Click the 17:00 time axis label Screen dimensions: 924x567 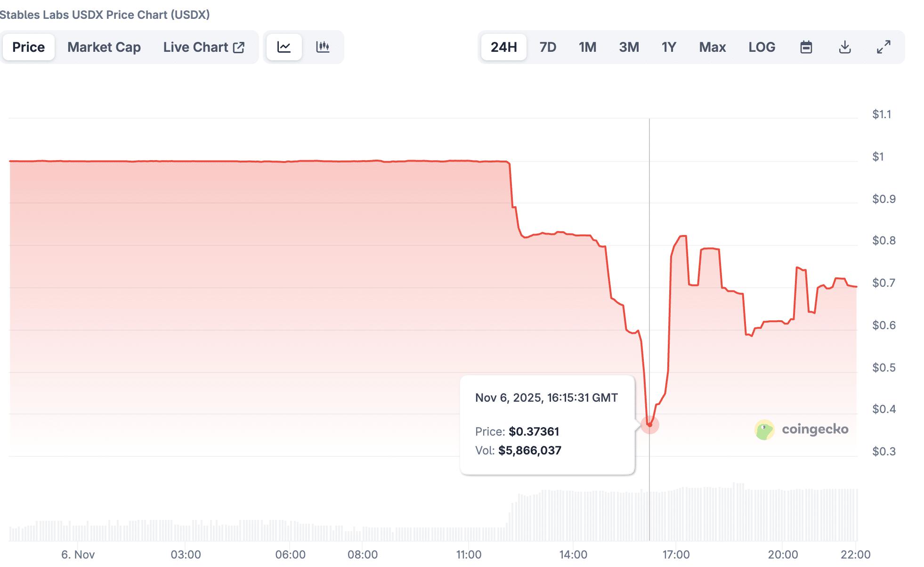[x=676, y=555]
